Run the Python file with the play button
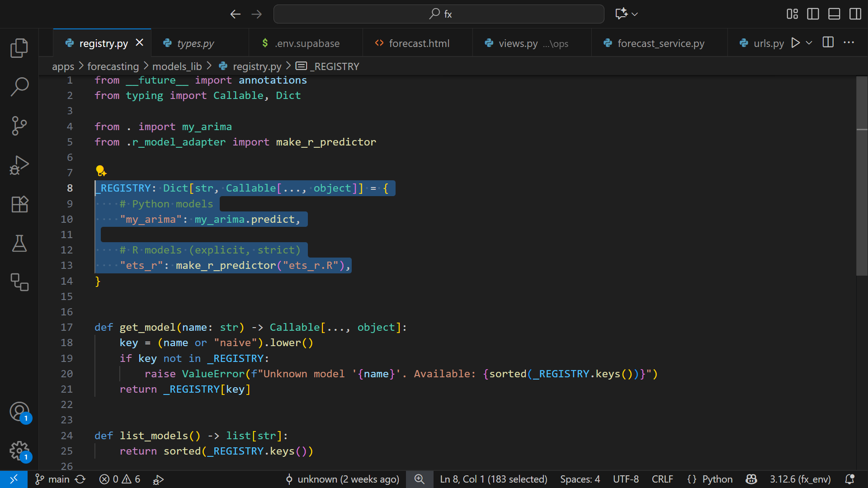This screenshot has width=868, height=488. [795, 43]
